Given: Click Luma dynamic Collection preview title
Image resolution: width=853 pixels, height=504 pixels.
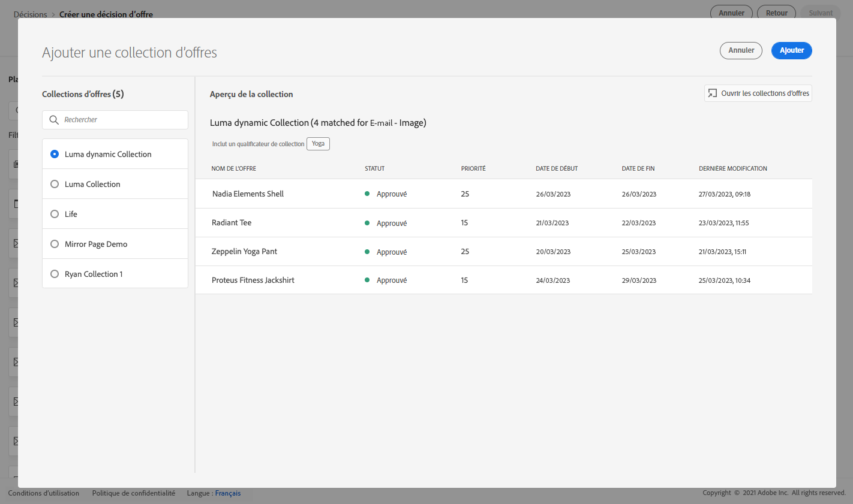Looking at the screenshot, I should pyautogui.click(x=318, y=123).
